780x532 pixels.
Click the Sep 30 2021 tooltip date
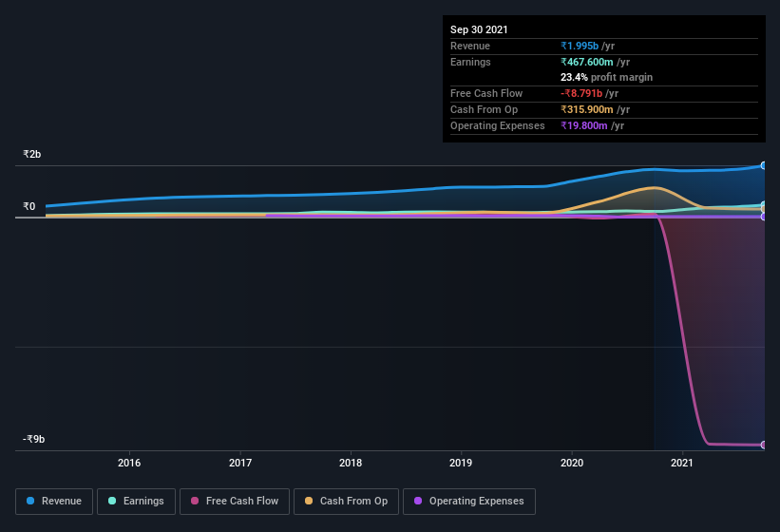pos(479,29)
